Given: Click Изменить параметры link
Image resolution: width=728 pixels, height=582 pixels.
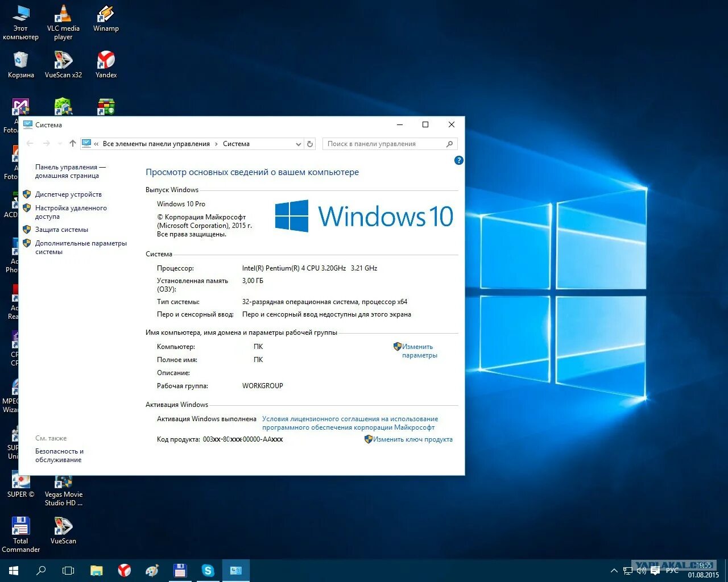Looking at the screenshot, I should pyautogui.click(x=420, y=351).
